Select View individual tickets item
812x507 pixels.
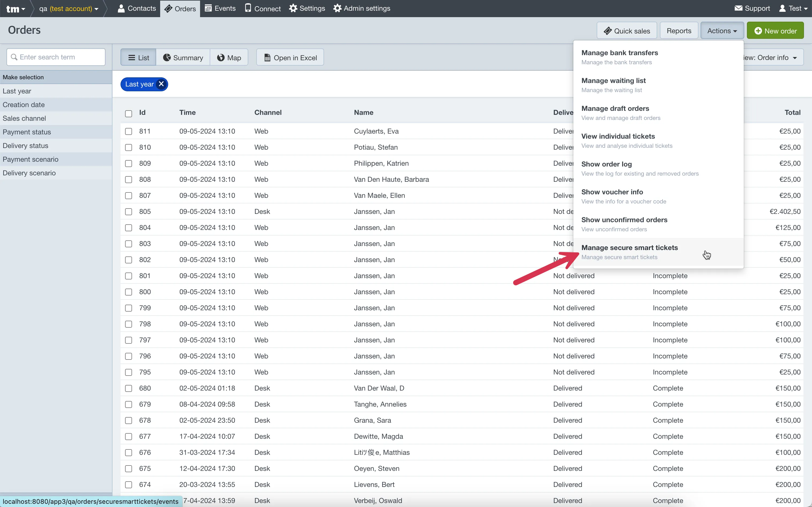point(658,141)
